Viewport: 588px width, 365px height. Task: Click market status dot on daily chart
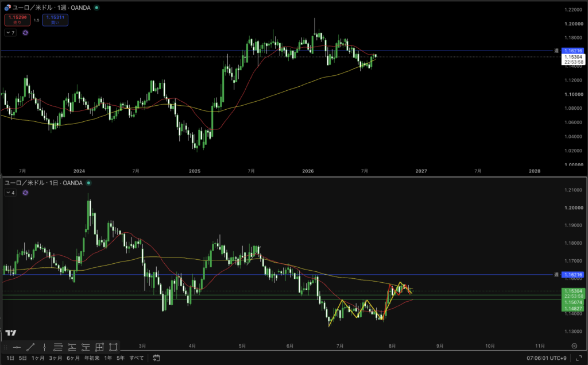click(88, 183)
